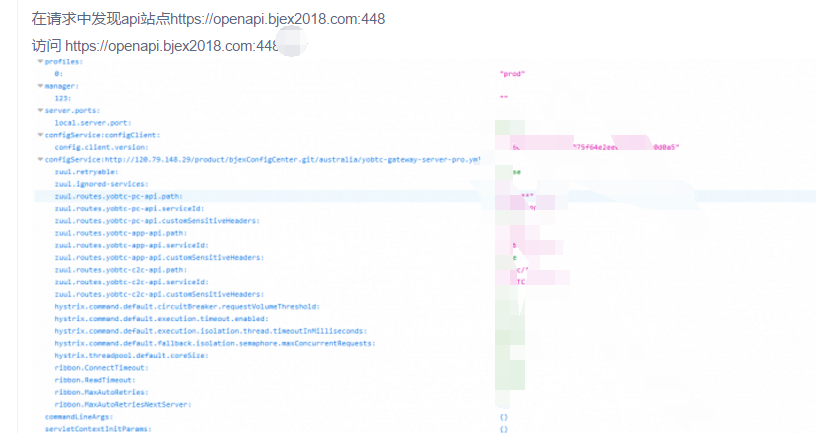The height and width of the screenshot is (433, 816).
Task: Click the config.client.version hash value
Action: tap(596, 147)
